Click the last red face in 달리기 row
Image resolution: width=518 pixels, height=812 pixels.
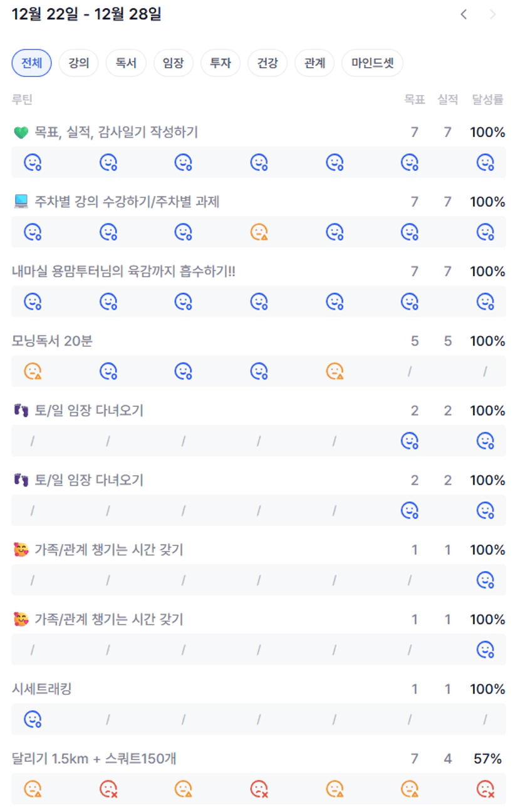point(485,789)
